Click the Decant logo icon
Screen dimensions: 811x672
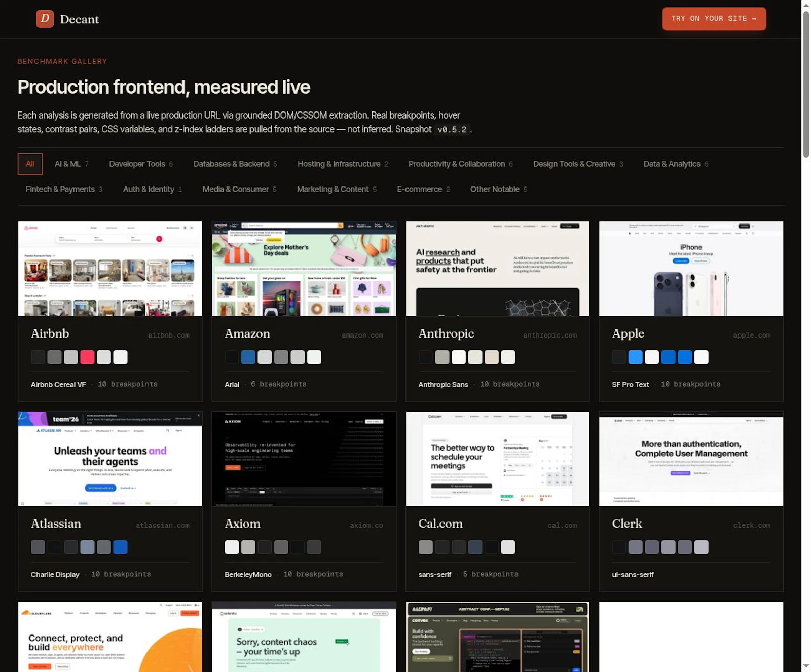coord(45,19)
